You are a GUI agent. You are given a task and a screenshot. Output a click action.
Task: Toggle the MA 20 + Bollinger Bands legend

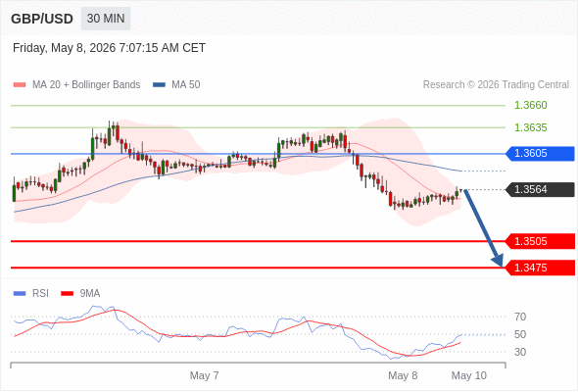point(86,85)
